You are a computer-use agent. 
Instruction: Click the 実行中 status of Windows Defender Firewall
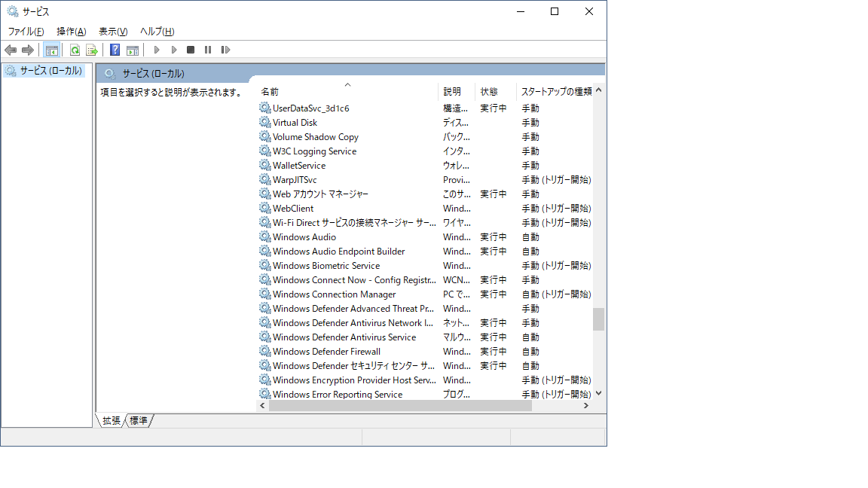click(x=494, y=352)
